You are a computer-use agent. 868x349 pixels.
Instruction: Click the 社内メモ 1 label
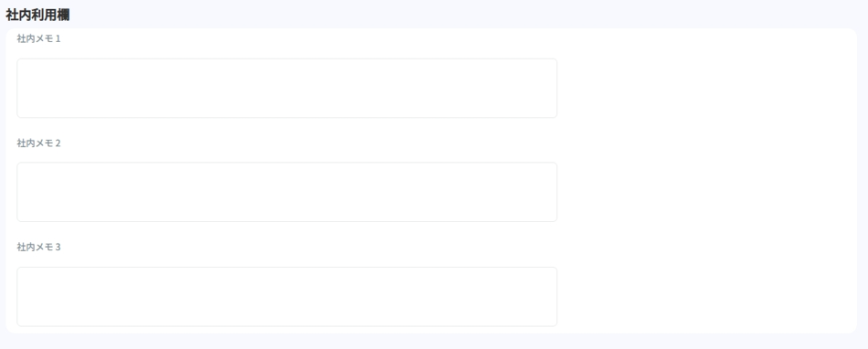(x=38, y=38)
